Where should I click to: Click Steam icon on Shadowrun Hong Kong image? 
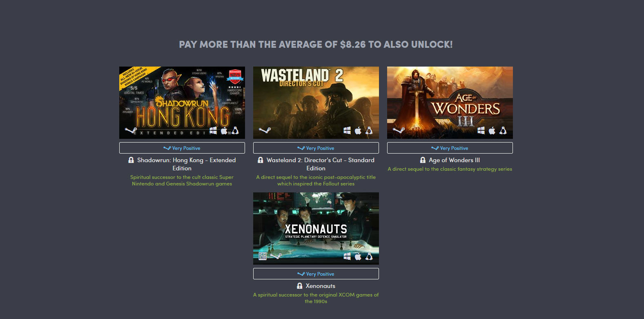(131, 131)
